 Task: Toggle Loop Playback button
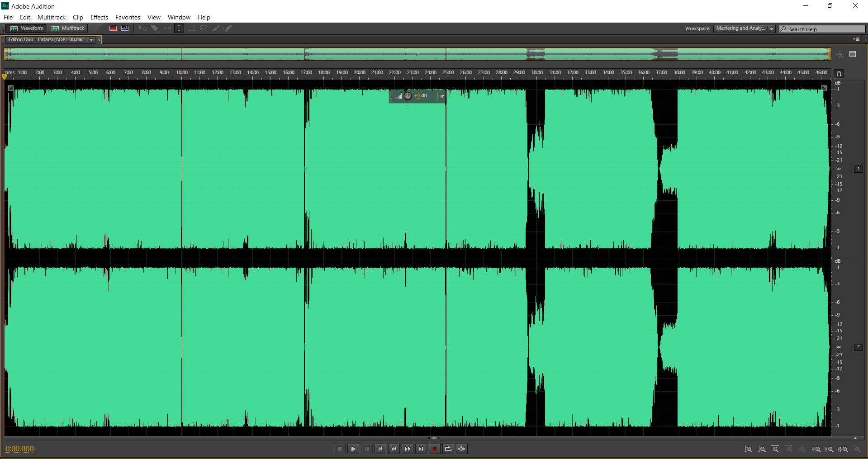[448, 449]
